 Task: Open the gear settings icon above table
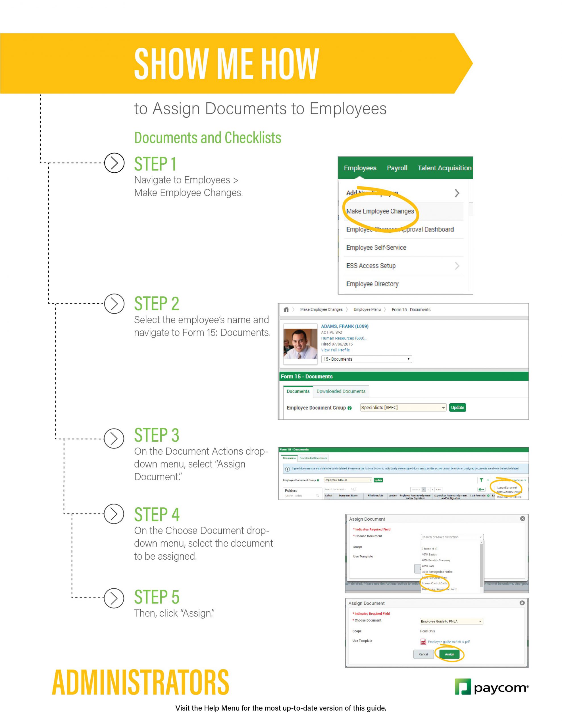tap(481, 489)
